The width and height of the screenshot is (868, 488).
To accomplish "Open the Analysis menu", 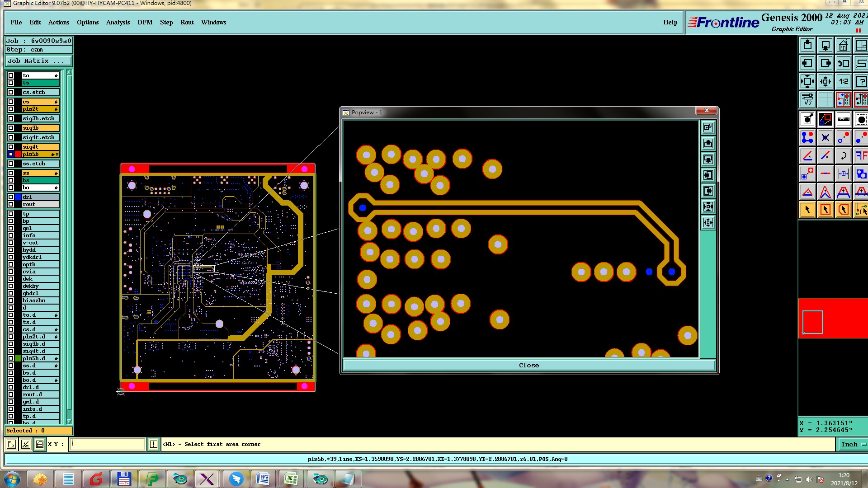I will pos(118,22).
